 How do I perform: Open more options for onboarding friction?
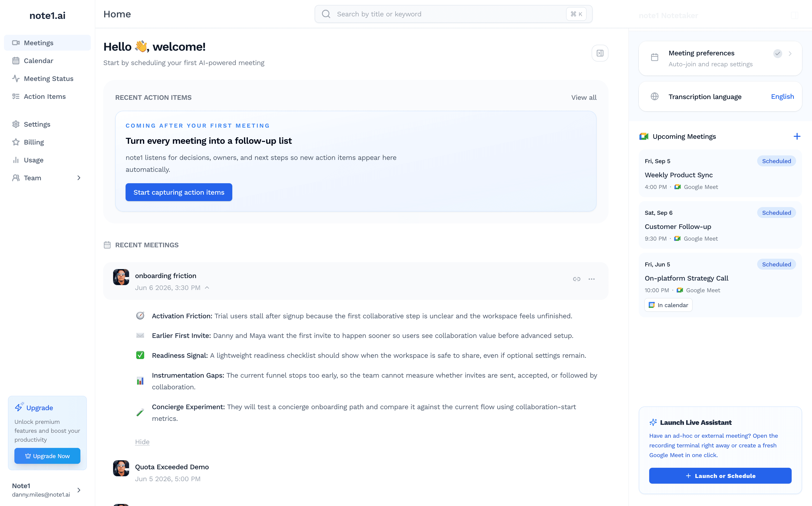pos(592,279)
